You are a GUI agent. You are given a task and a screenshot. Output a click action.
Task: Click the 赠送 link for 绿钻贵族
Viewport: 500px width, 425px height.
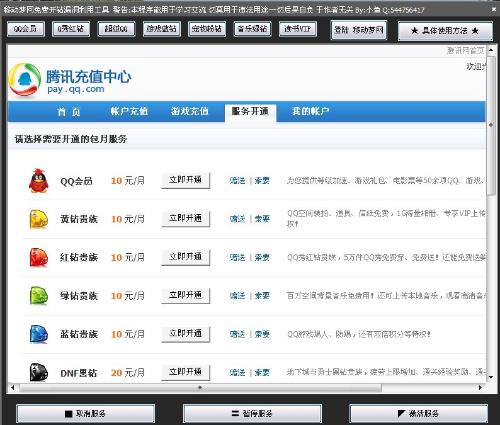click(238, 296)
